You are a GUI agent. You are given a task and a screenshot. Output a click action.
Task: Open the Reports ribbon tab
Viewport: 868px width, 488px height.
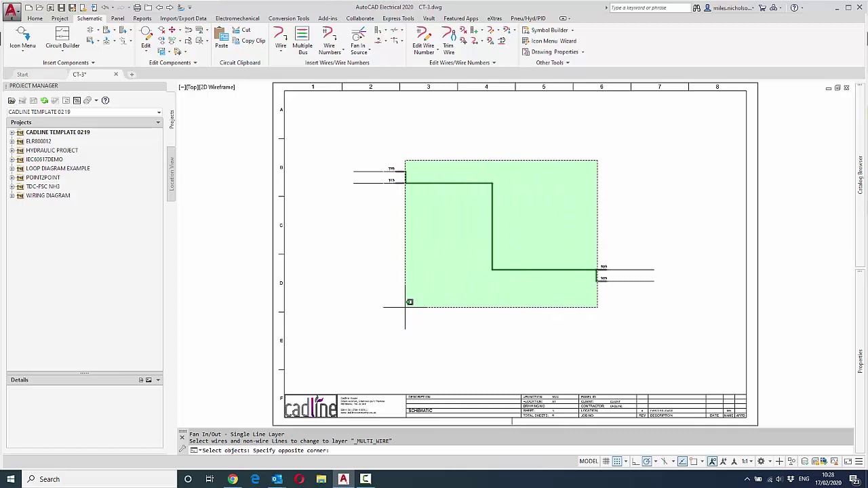(142, 18)
